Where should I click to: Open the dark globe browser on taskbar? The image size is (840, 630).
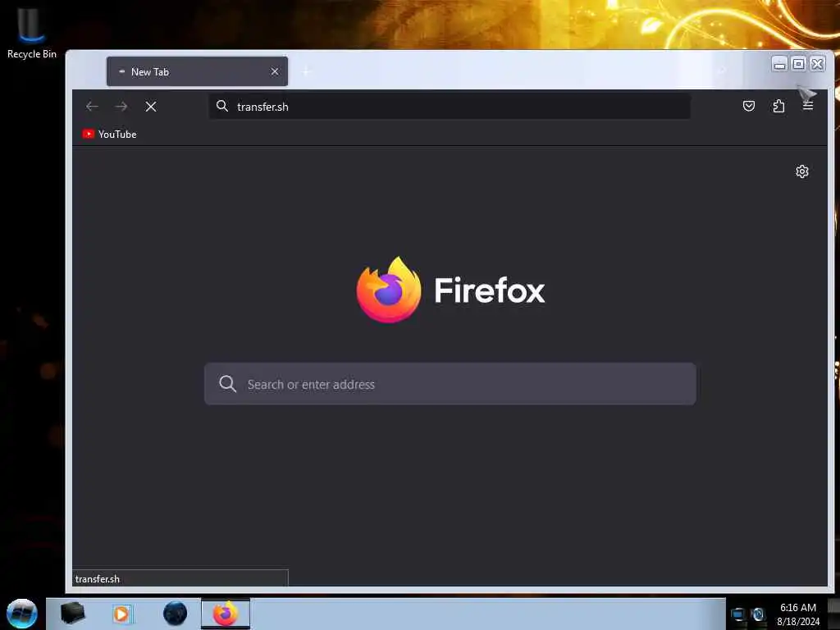tap(176, 614)
